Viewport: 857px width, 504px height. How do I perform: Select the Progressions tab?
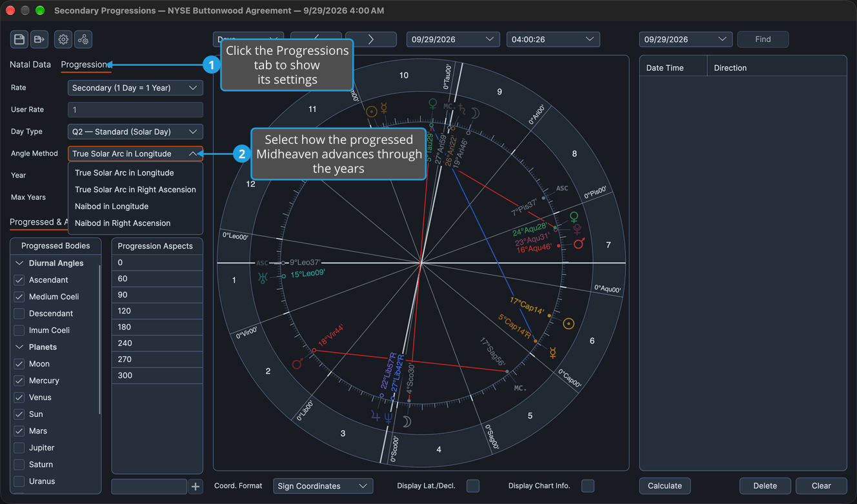pyautogui.click(x=85, y=65)
